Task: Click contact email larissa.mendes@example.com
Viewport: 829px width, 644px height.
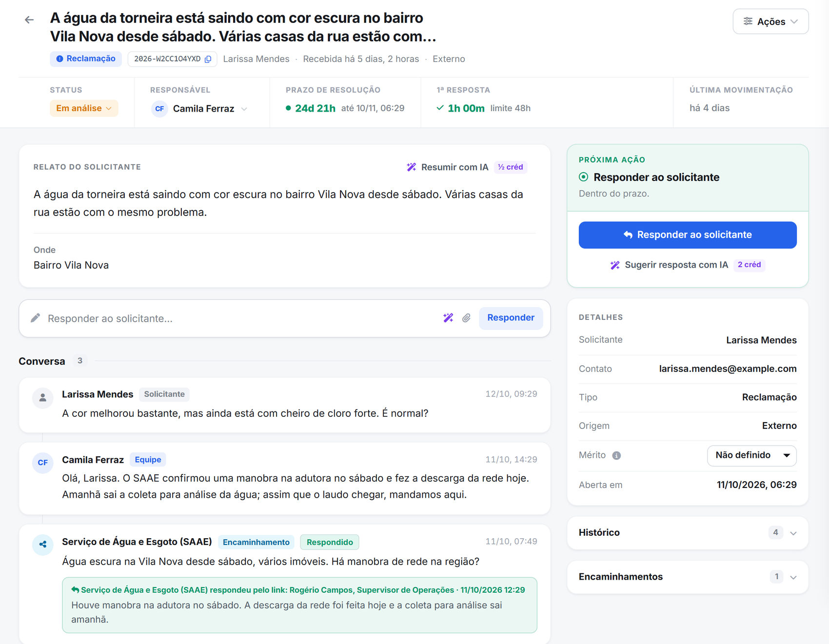Action: [728, 369]
